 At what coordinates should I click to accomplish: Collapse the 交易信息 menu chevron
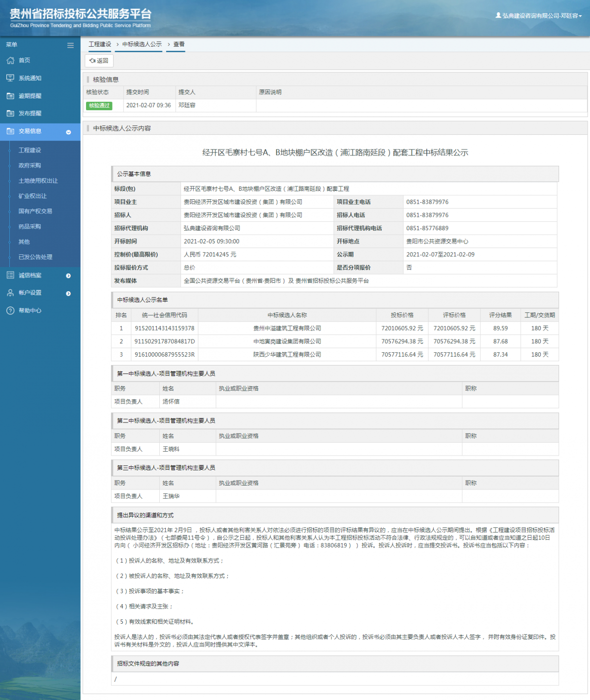pyautogui.click(x=68, y=132)
